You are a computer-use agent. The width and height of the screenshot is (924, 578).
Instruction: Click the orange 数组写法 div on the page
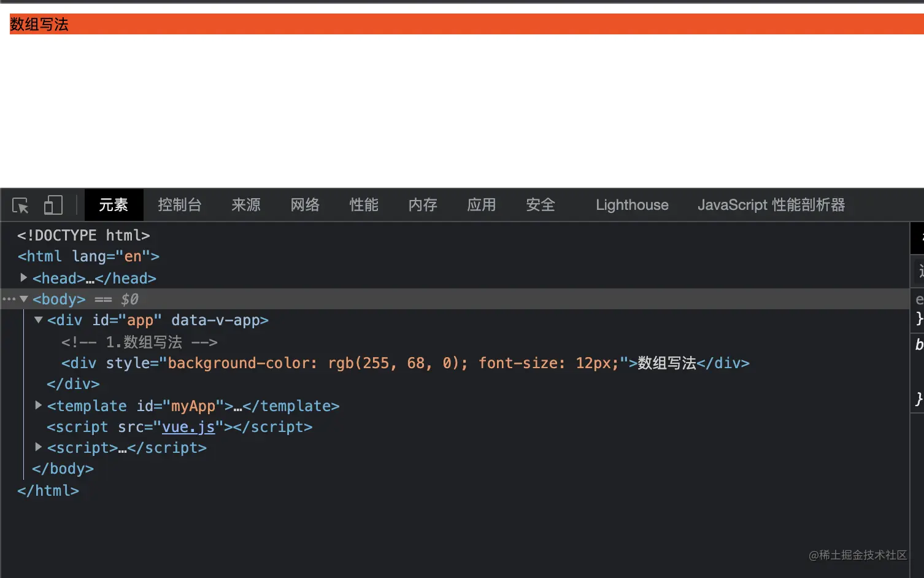(466, 24)
